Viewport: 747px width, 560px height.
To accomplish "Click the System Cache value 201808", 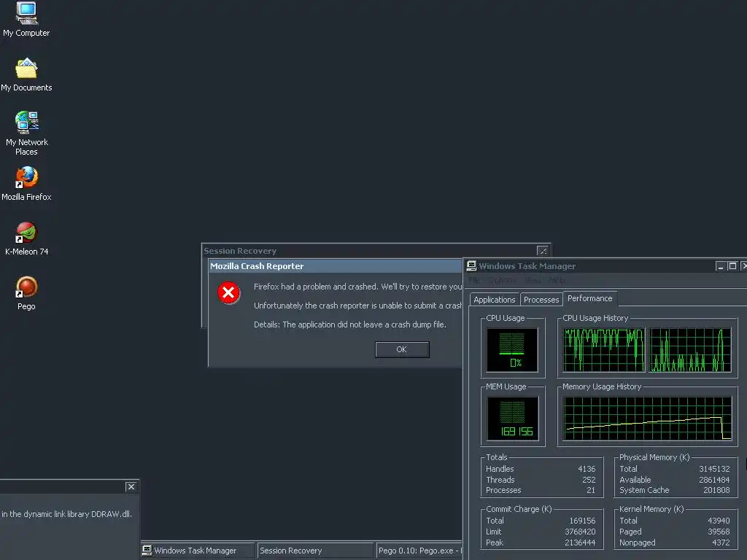I will coord(716,490).
